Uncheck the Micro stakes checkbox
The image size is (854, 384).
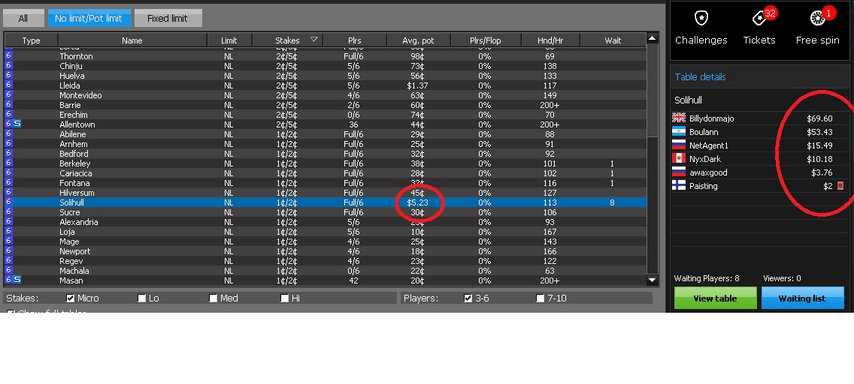click(70, 298)
